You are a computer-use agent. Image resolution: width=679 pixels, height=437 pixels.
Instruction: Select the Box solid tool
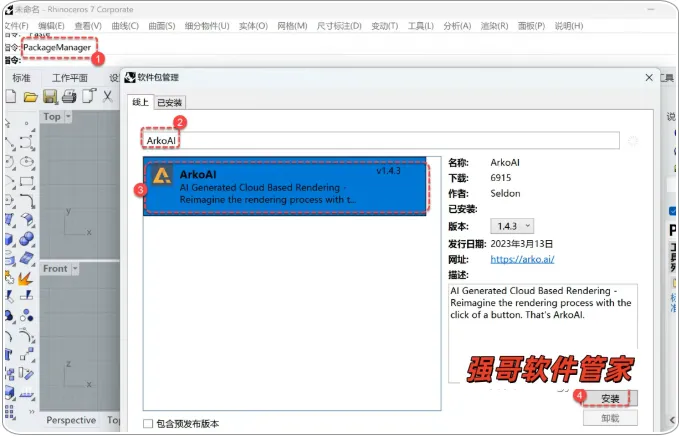pos(9,239)
